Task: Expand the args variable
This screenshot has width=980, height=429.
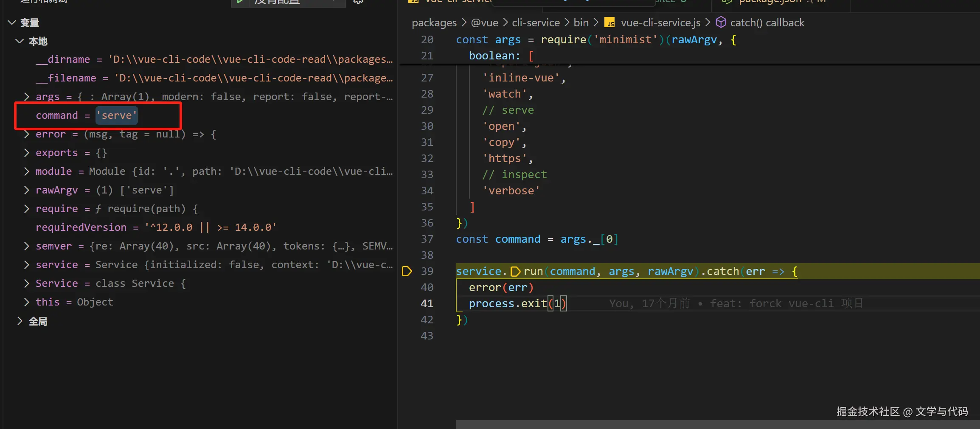Action: click(x=27, y=97)
